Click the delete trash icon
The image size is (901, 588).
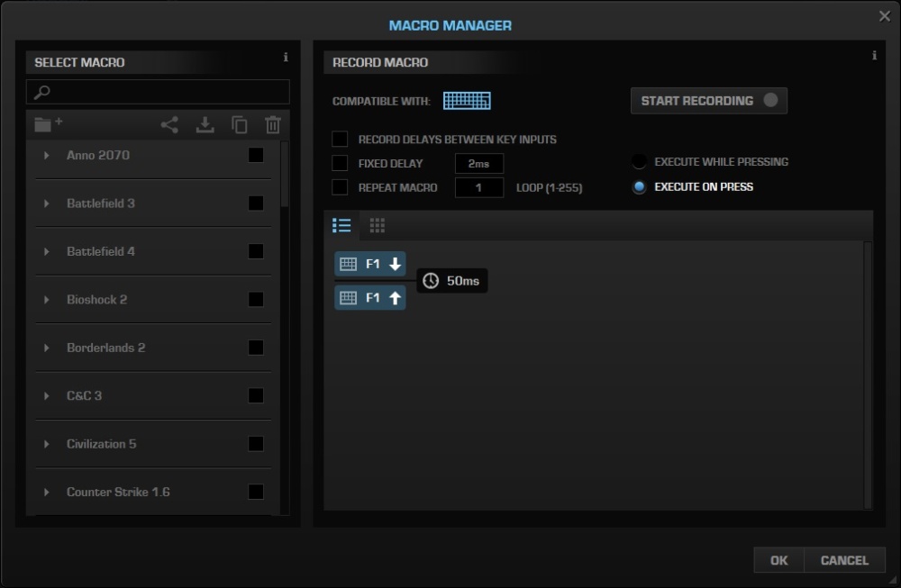(x=273, y=124)
